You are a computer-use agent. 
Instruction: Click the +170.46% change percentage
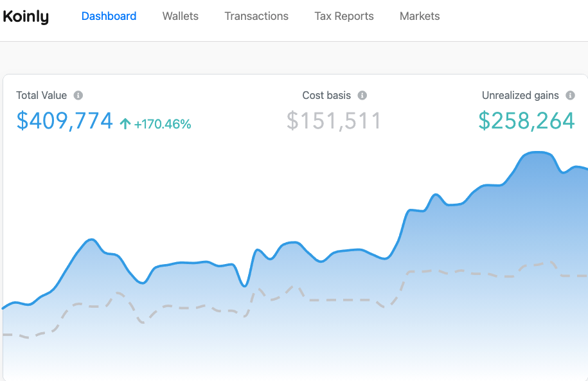point(163,124)
